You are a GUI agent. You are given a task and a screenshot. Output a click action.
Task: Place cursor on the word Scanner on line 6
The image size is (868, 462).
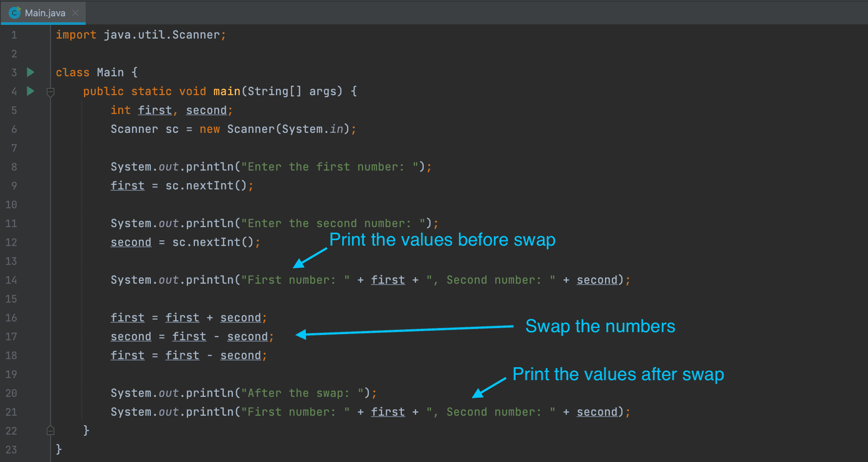[134, 129]
